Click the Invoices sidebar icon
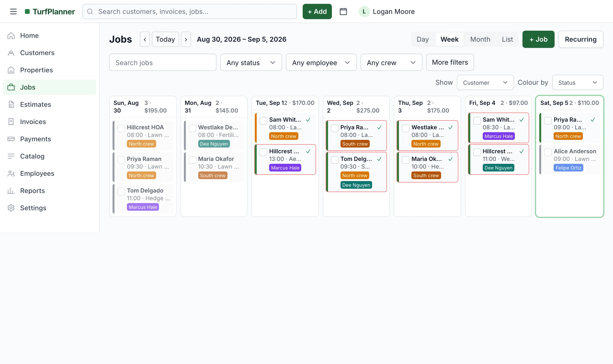Viewport: 613px width, 364px height. point(11,122)
